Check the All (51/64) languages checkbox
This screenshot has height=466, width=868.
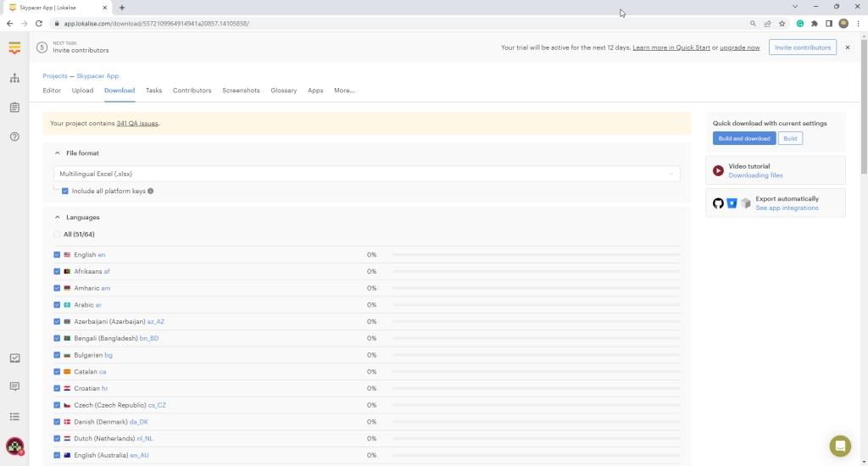click(x=57, y=235)
